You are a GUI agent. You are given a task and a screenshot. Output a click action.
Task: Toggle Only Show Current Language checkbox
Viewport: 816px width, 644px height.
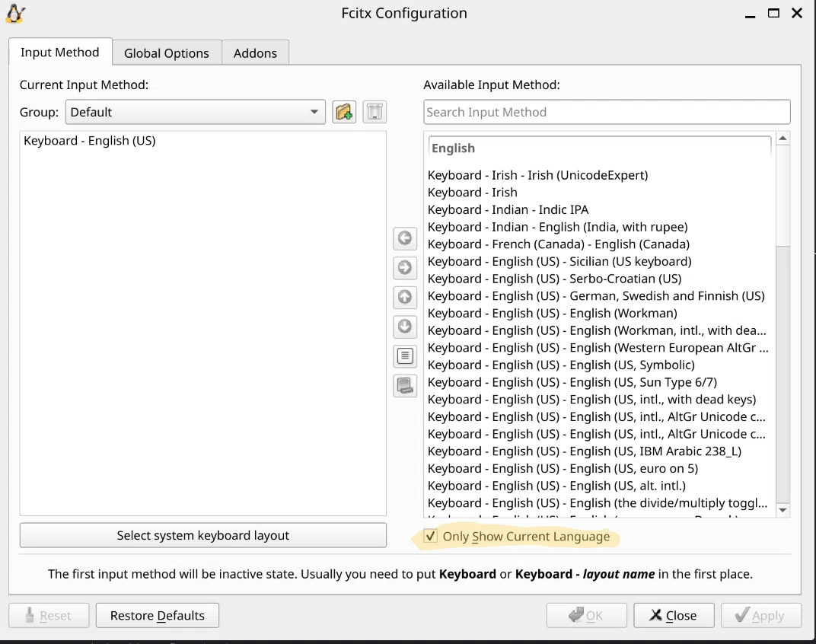430,536
